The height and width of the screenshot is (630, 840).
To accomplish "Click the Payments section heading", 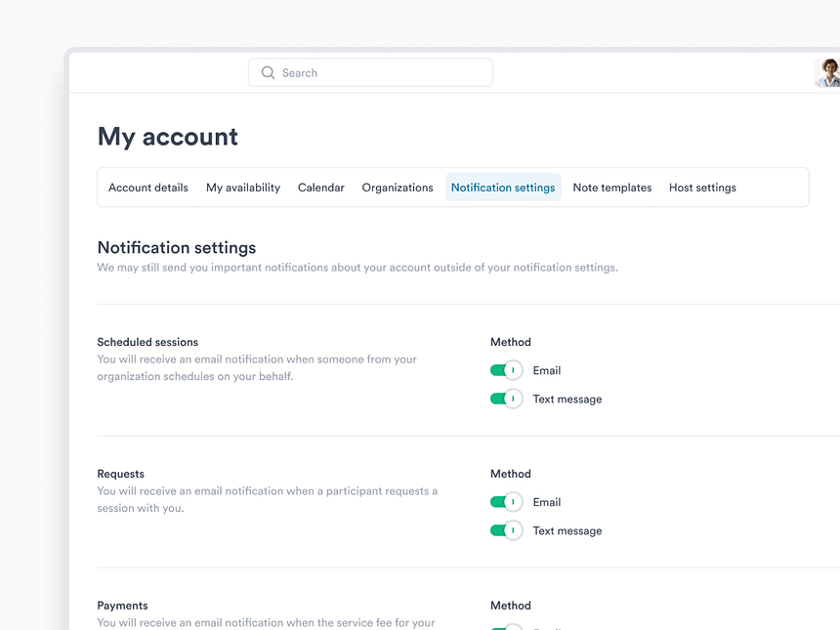I will (x=123, y=606).
